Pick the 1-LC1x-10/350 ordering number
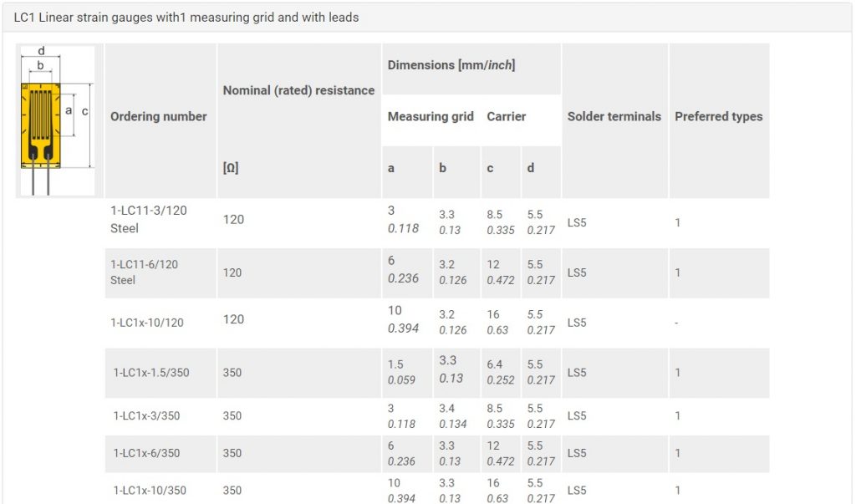 (150, 491)
